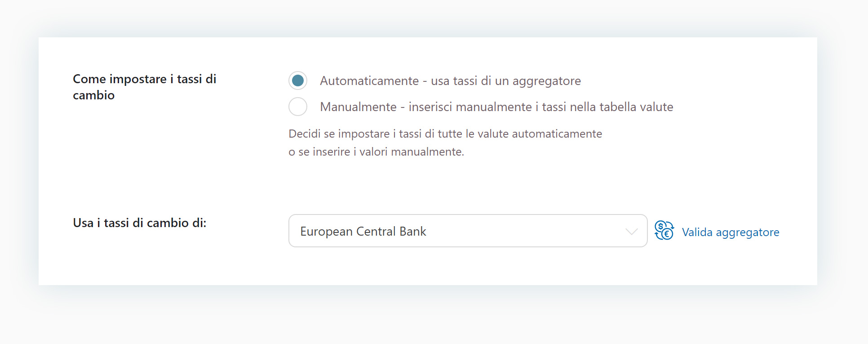This screenshot has width=868, height=344.
Task: Click the euro coin in the aggregator icon
Action: click(668, 234)
